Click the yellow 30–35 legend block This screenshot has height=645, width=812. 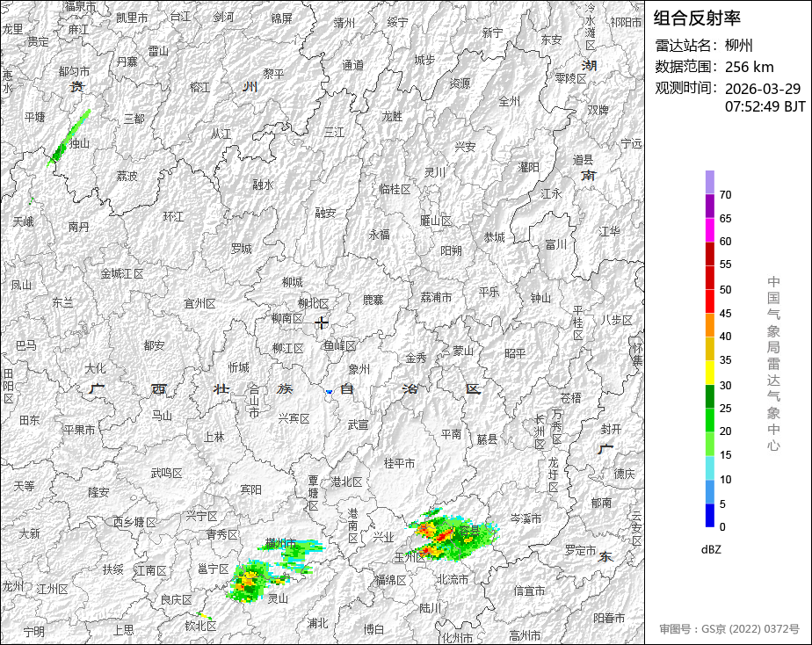point(710,373)
